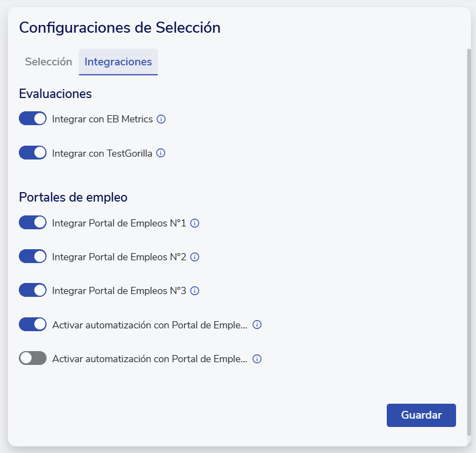
Task: Turn off the Integrar con TestGorilla toggle
Action: pyautogui.click(x=33, y=152)
